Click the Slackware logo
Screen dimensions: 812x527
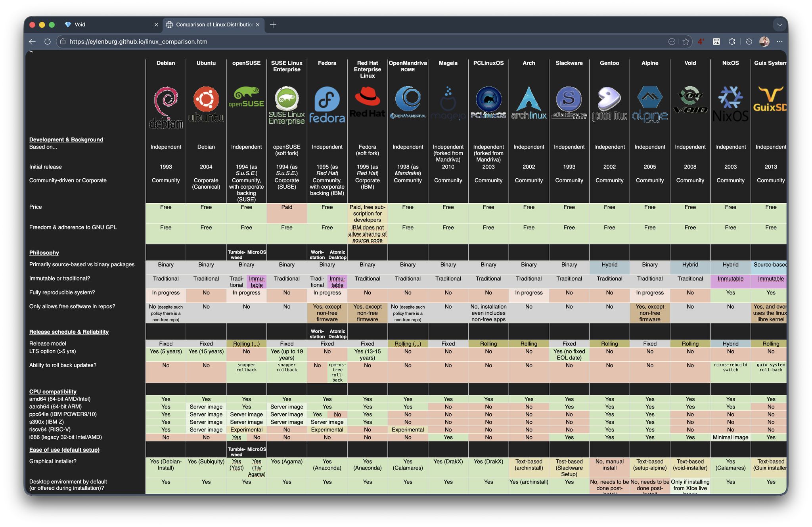[x=569, y=103]
